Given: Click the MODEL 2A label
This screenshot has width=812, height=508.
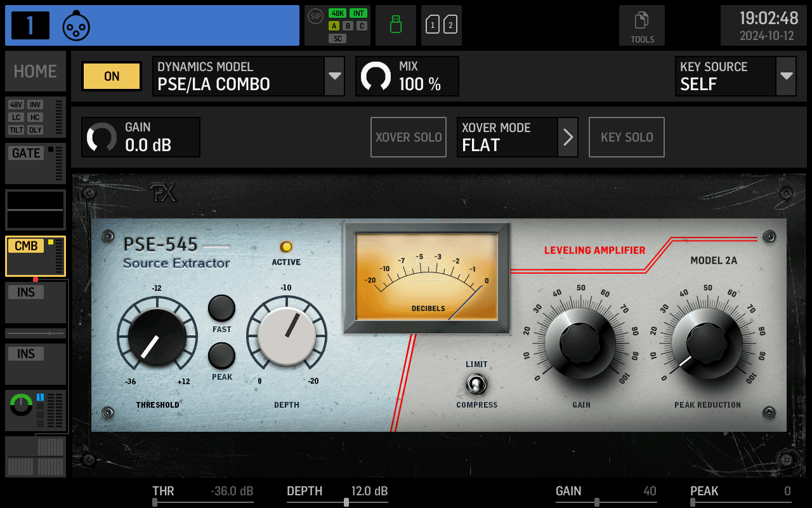Looking at the screenshot, I should [x=714, y=260].
